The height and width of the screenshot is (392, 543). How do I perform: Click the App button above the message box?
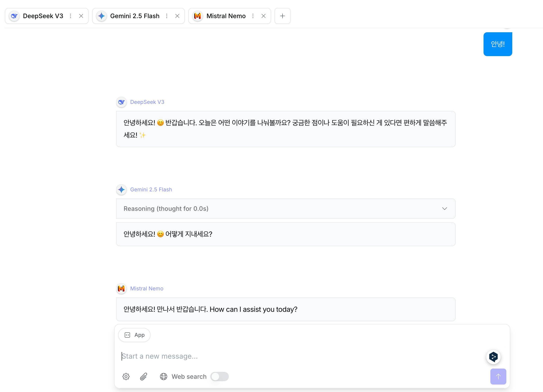(134, 335)
